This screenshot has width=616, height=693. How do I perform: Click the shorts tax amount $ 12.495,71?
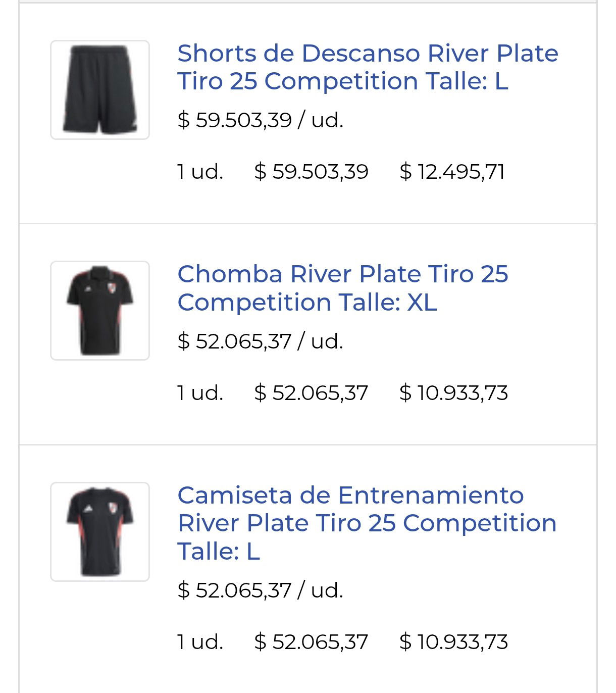point(452,172)
